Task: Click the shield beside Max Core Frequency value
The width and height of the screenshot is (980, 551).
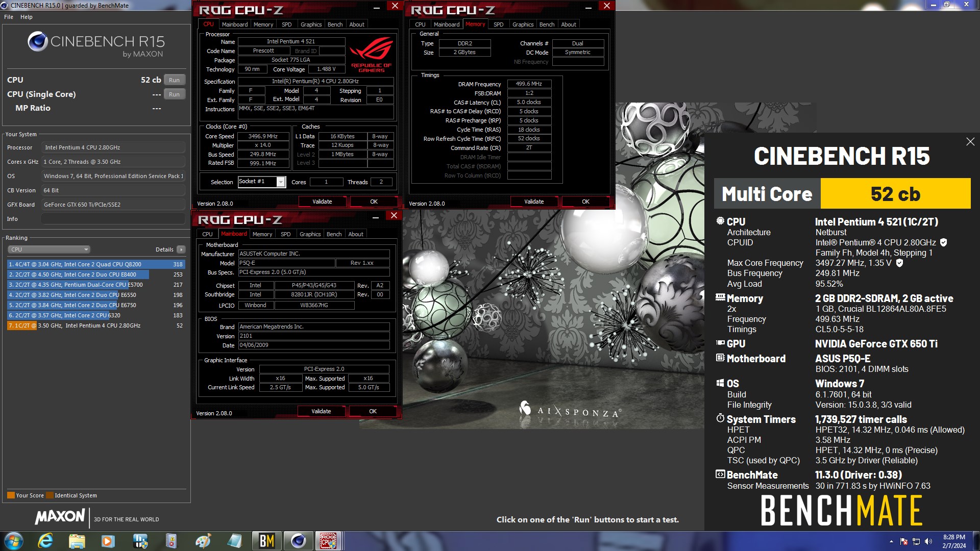Action: 899,263
